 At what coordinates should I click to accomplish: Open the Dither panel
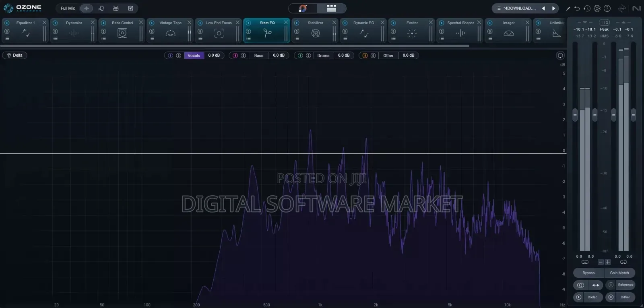(x=625, y=297)
